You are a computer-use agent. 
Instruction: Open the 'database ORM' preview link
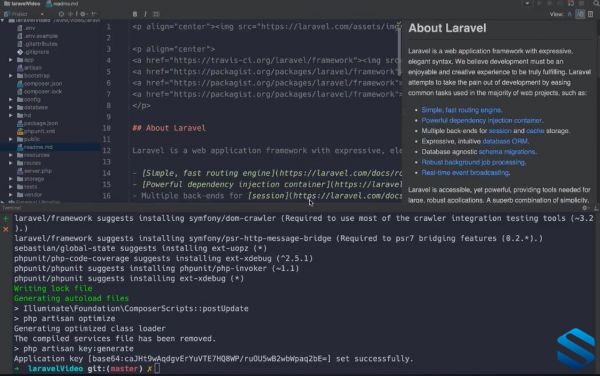click(x=505, y=142)
